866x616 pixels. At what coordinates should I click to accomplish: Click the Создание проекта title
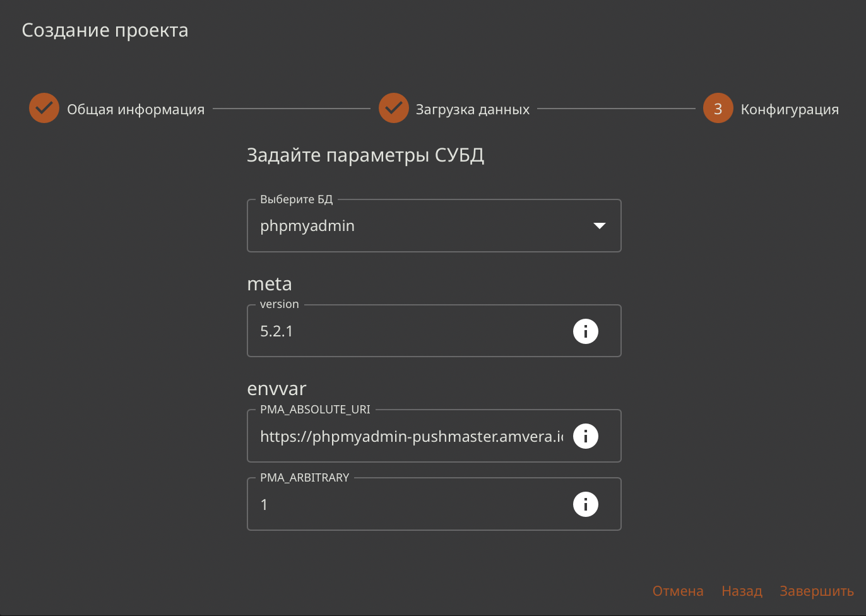pos(105,30)
